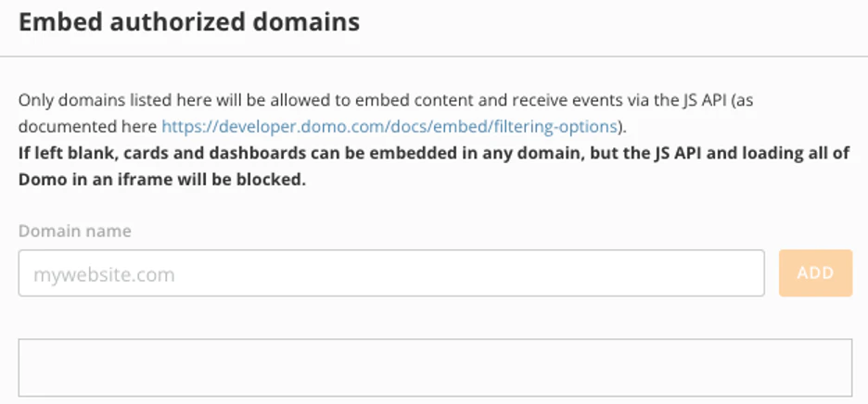
Task: Click the "Only domains listed here" description line
Action: point(386,100)
